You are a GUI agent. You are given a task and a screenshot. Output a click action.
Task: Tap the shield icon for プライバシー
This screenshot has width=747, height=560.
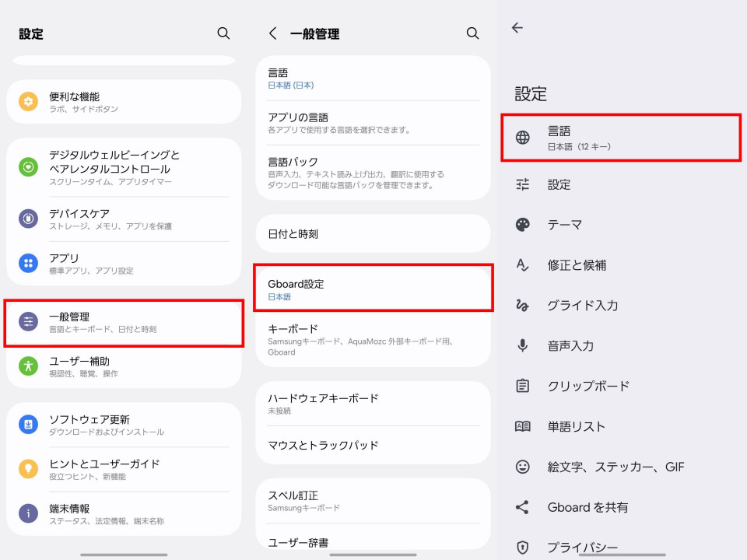pyautogui.click(x=523, y=547)
